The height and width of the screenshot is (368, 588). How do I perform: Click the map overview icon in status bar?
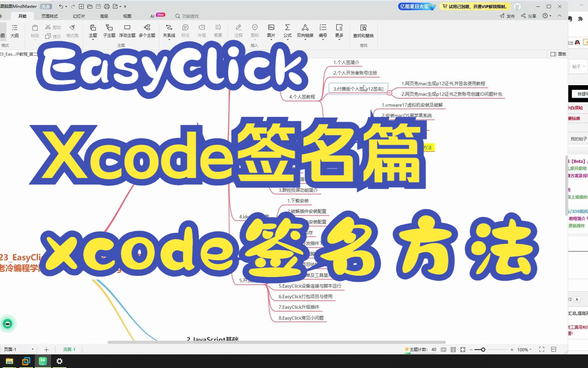coord(443,350)
